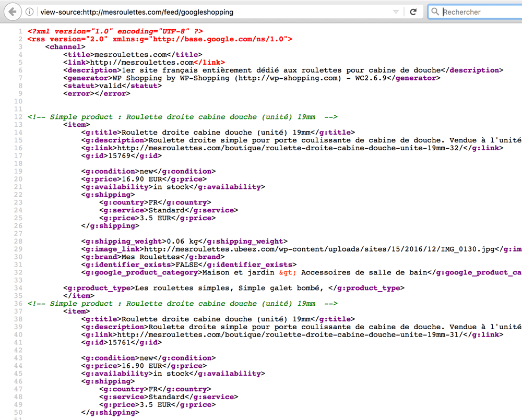Click the view-source URL in address bar
522x420 pixels.
pyautogui.click(x=137, y=11)
